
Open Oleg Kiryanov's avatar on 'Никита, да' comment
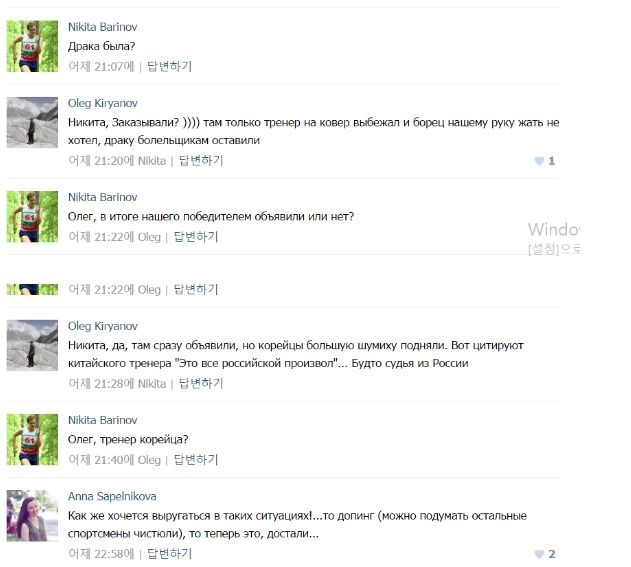[32, 345]
